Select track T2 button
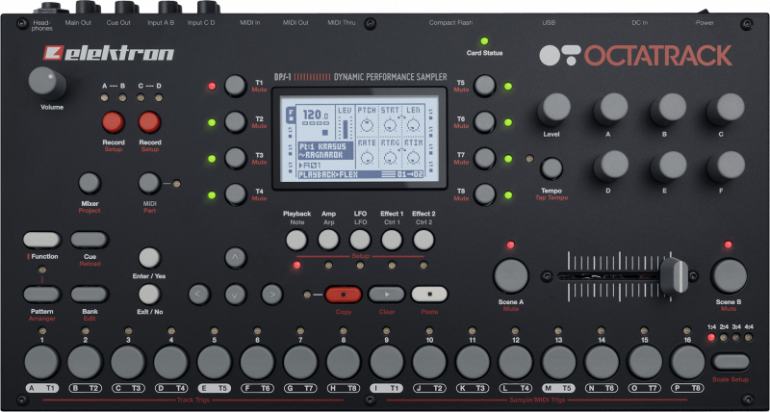The height and width of the screenshot is (412, 770). (x=235, y=122)
